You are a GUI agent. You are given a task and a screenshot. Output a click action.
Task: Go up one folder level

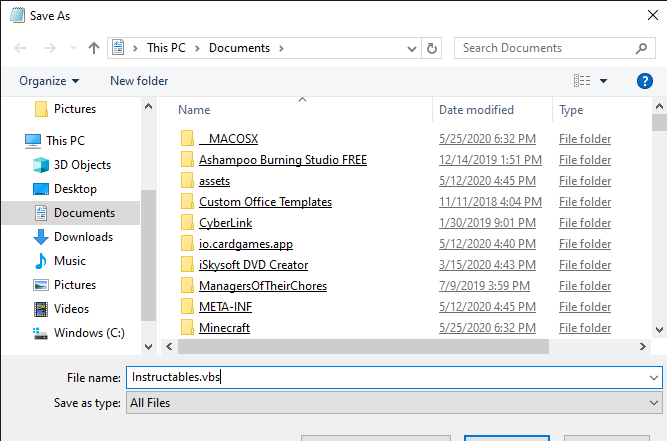point(94,48)
